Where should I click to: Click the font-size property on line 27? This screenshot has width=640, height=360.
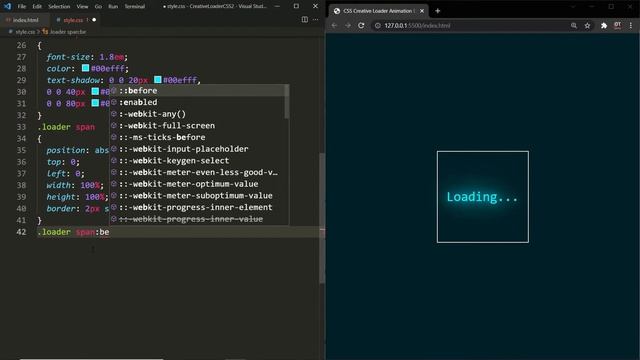[x=68, y=57]
